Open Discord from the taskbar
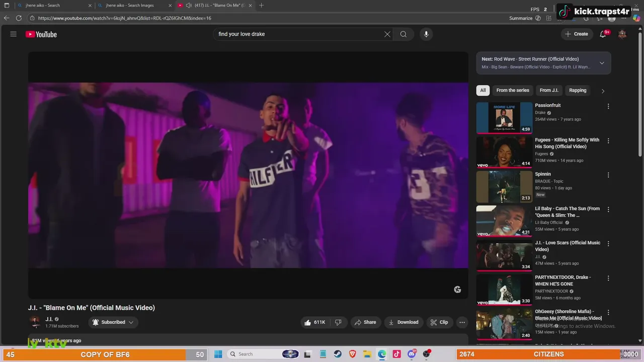Screen dimensions: 644x362 tap(412, 354)
